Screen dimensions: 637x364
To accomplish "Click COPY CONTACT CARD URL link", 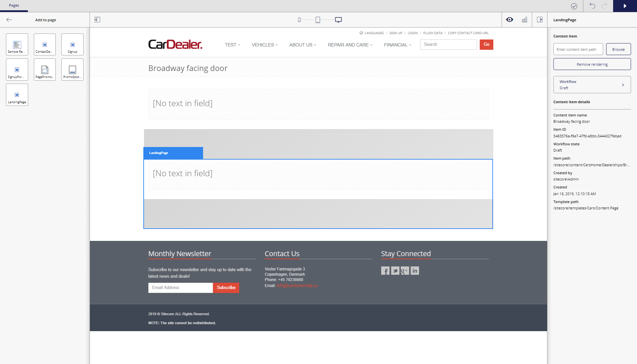I will pyautogui.click(x=468, y=33).
